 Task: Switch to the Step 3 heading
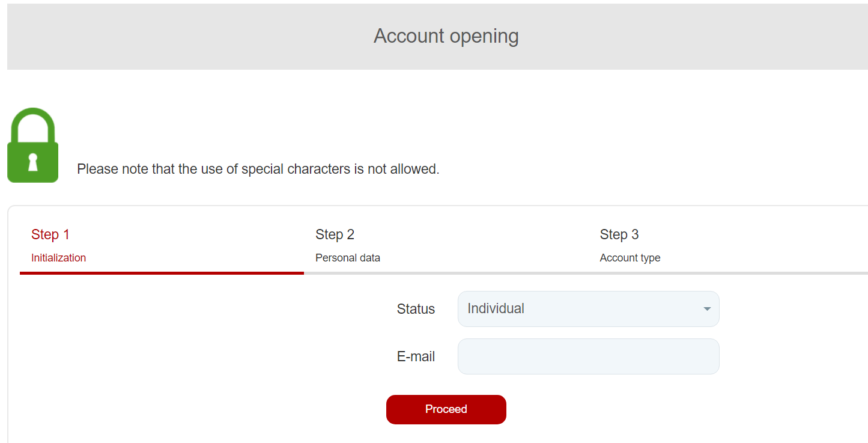(619, 234)
